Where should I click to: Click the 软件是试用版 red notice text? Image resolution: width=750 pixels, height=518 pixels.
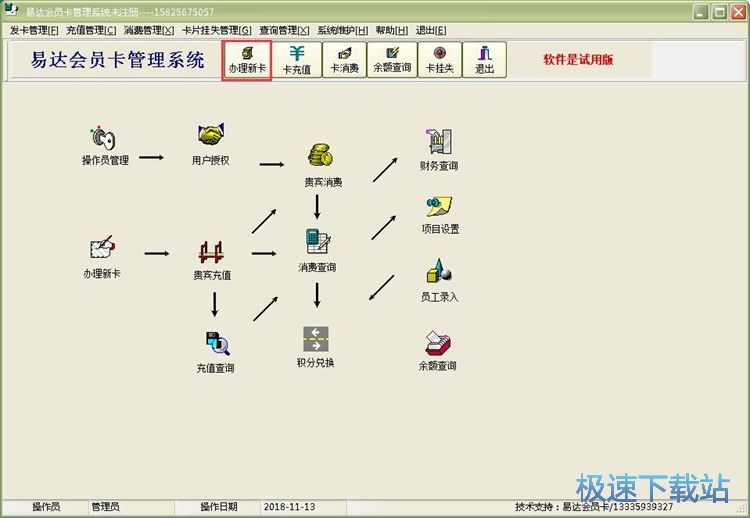pos(578,60)
